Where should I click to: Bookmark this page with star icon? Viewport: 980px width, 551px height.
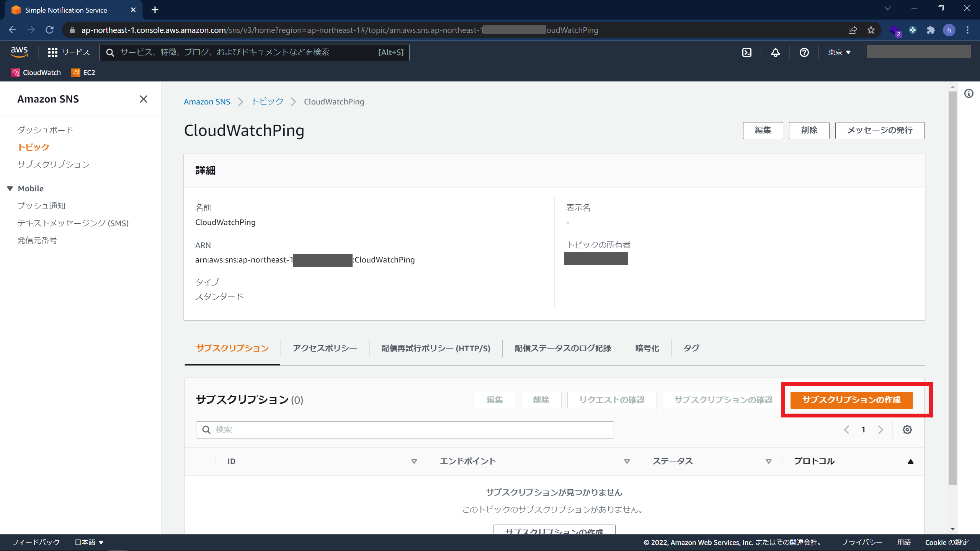coord(871,30)
